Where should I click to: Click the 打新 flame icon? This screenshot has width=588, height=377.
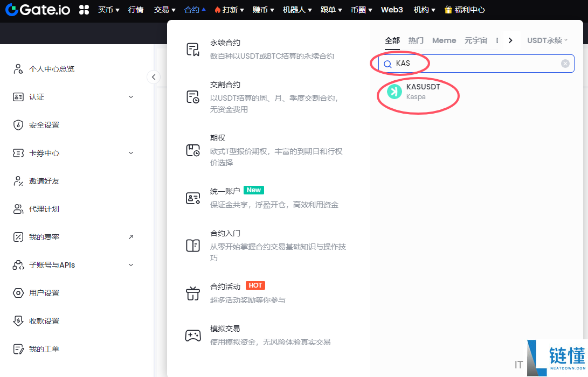217,10
